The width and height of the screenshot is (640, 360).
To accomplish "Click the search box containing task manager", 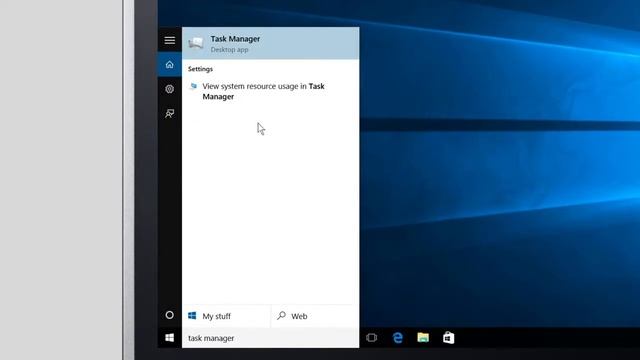I will point(271,338).
